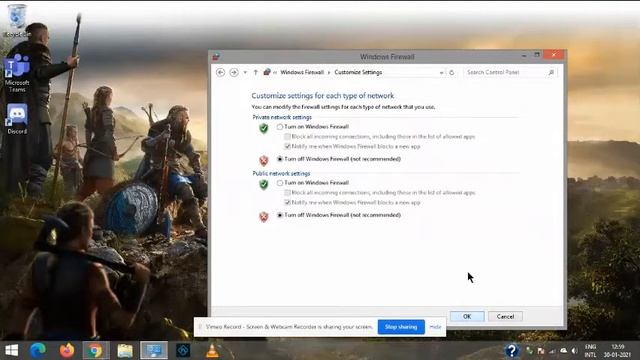Select the Control Panel taskbar item
Screen dimensions: 640x360
click(154, 350)
